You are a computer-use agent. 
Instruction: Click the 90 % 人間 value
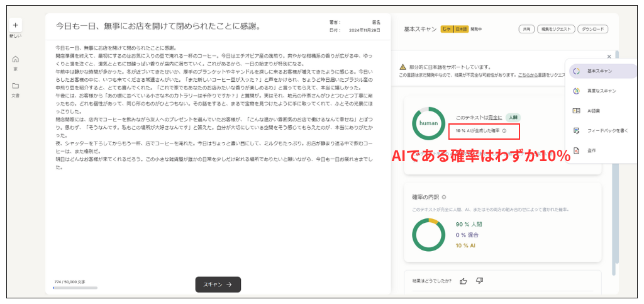click(469, 225)
